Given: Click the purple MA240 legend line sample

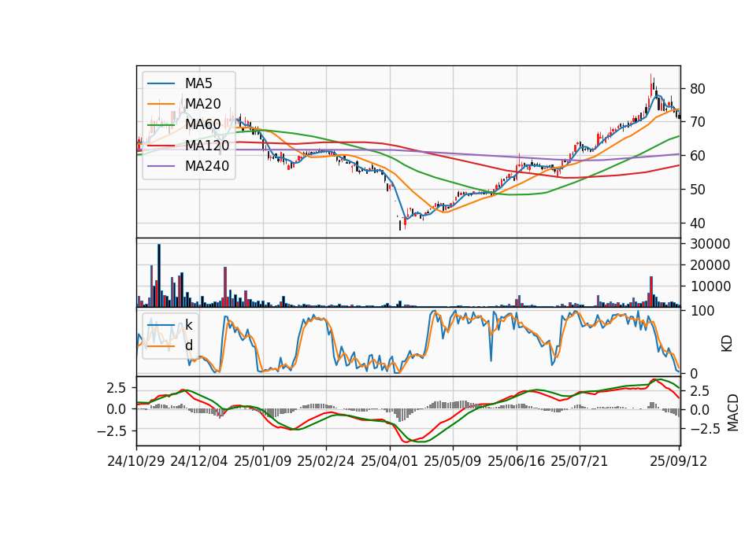Looking at the screenshot, I should (161, 166).
